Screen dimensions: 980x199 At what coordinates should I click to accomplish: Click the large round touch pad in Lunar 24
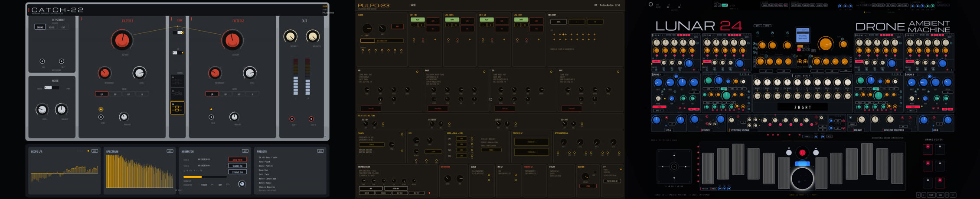802,178
